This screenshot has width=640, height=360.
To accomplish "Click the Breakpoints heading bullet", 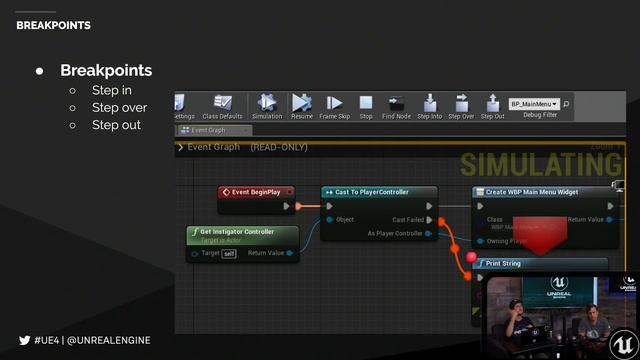I will (106, 71).
